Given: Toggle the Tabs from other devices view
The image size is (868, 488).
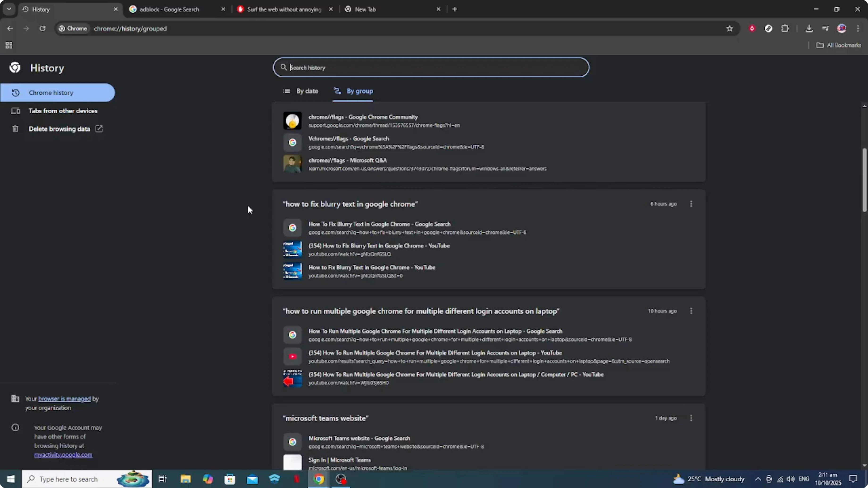Looking at the screenshot, I should coord(63,111).
